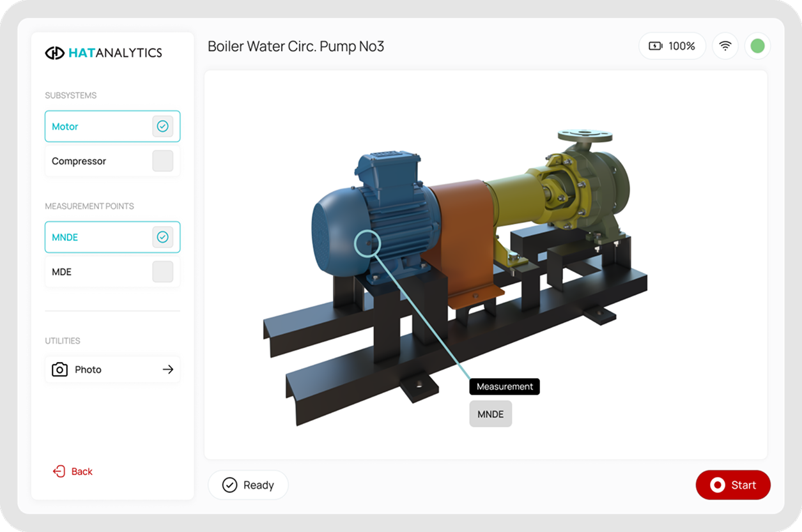Click the black Measurement tooltip label
Image resolution: width=802 pixels, height=532 pixels.
(504, 386)
